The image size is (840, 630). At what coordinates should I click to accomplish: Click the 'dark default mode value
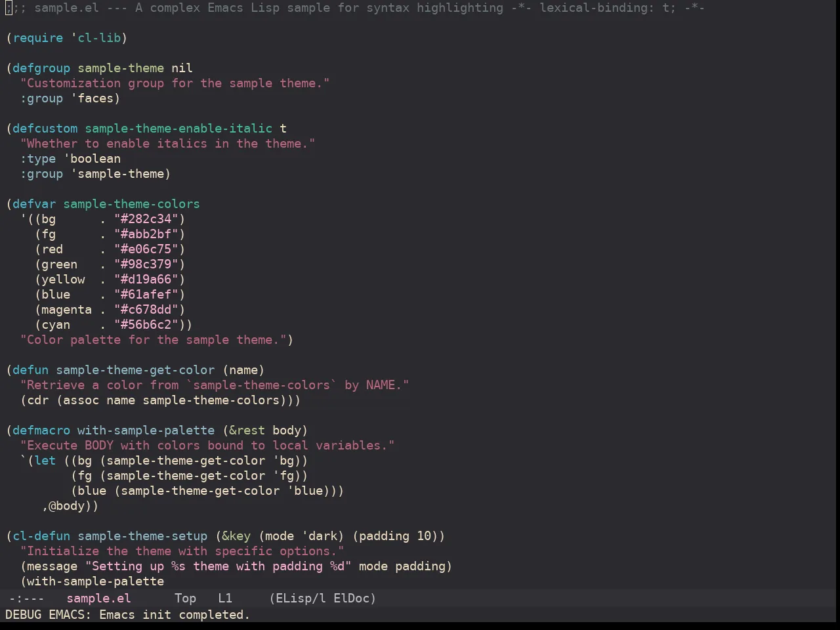[x=320, y=536]
